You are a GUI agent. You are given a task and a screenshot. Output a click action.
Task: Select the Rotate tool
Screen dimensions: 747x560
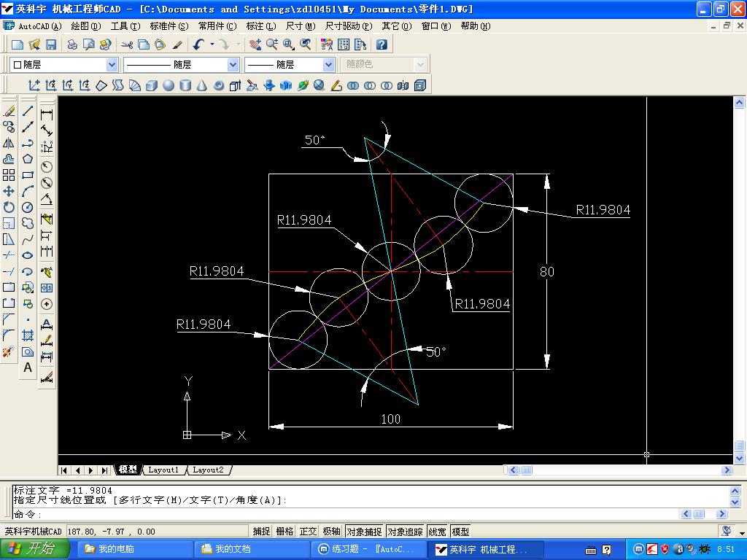9,207
